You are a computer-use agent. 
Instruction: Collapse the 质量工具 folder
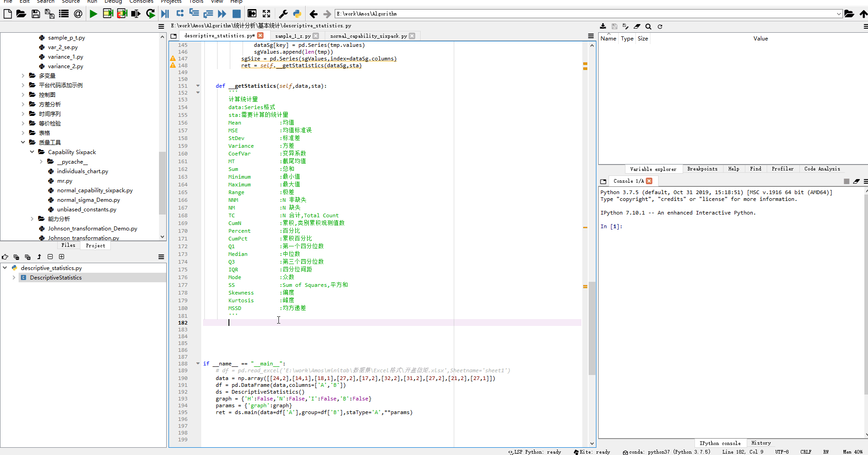23,143
